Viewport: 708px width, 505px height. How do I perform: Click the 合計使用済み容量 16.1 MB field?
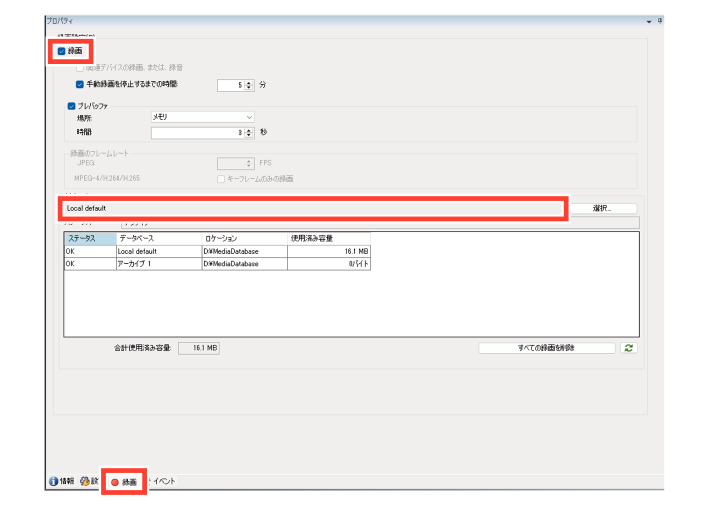pyautogui.click(x=199, y=348)
